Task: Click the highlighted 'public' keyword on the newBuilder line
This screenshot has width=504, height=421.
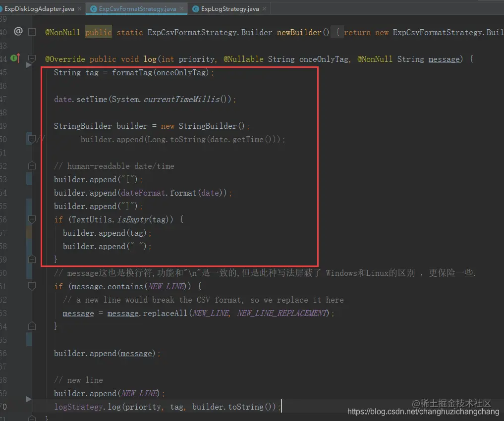Action: pos(98,32)
